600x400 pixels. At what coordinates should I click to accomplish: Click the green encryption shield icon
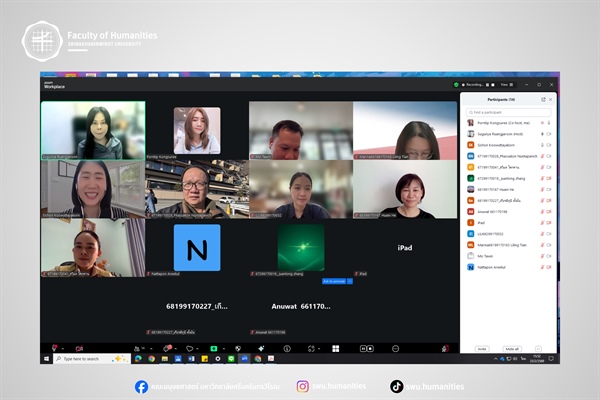[x=454, y=85]
